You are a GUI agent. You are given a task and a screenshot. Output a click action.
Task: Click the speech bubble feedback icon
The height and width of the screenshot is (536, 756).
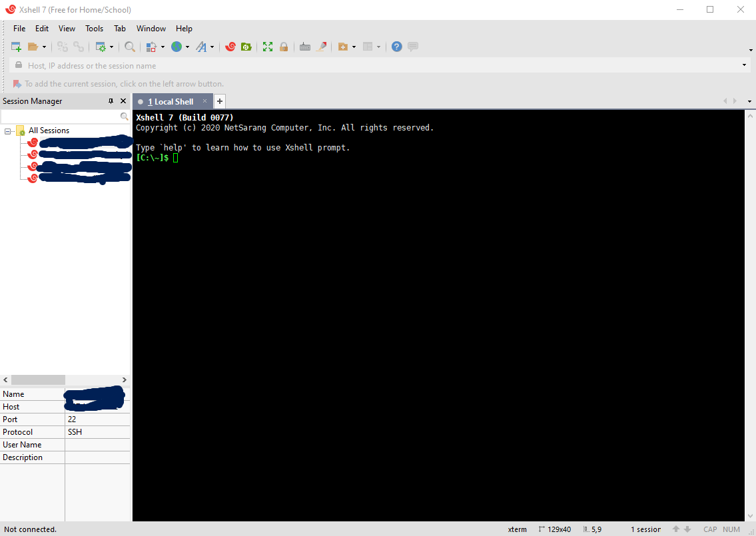413,47
